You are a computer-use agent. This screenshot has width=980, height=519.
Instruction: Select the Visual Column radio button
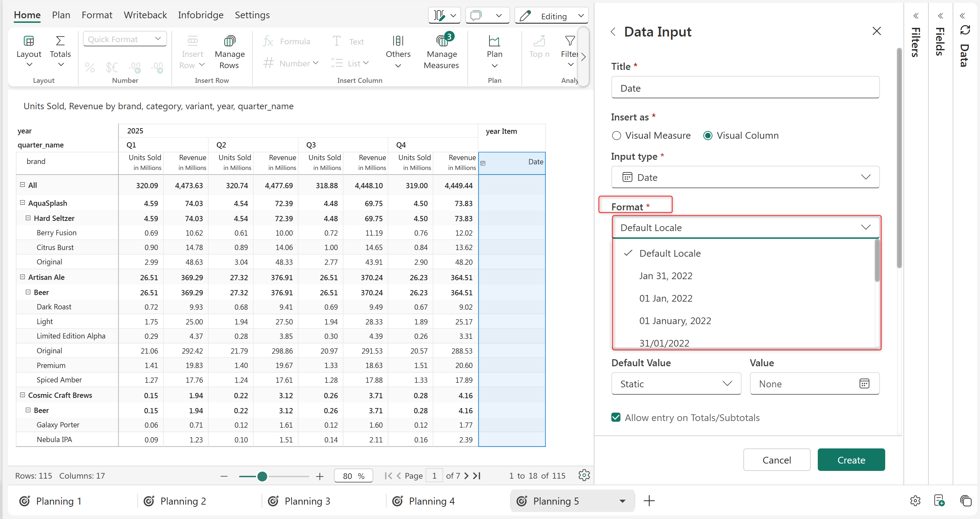[708, 136]
